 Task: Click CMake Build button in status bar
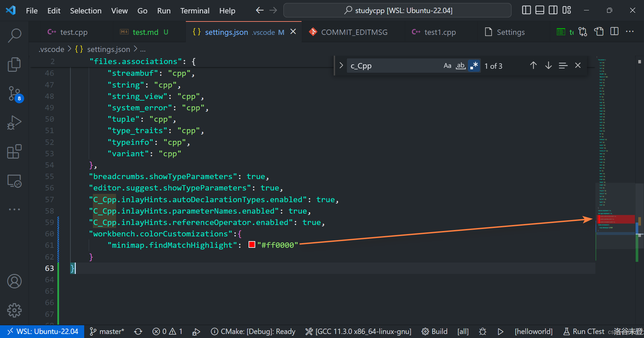pos(434,331)
